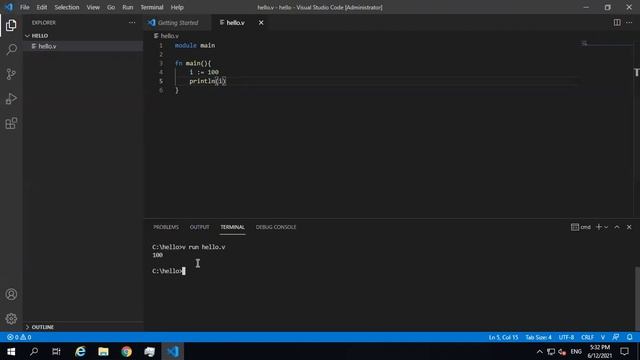The width and height of the screenshot is (640, 360).
Task: Change UTF-8 file encoding
Action: click(x=566, y=337)
